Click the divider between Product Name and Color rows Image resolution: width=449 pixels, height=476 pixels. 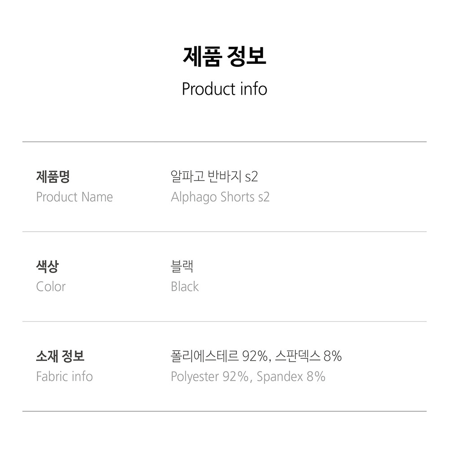[x=224, y=232]
